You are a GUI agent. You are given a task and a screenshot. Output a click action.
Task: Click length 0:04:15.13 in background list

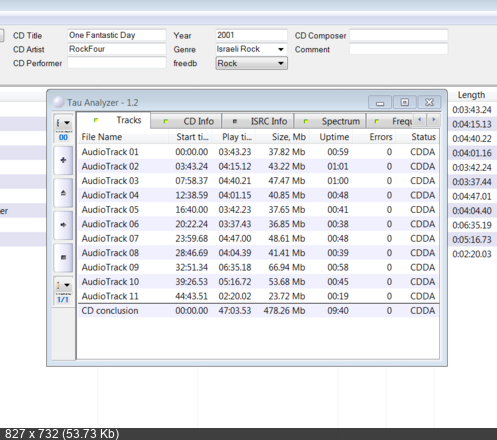[472, 124]
